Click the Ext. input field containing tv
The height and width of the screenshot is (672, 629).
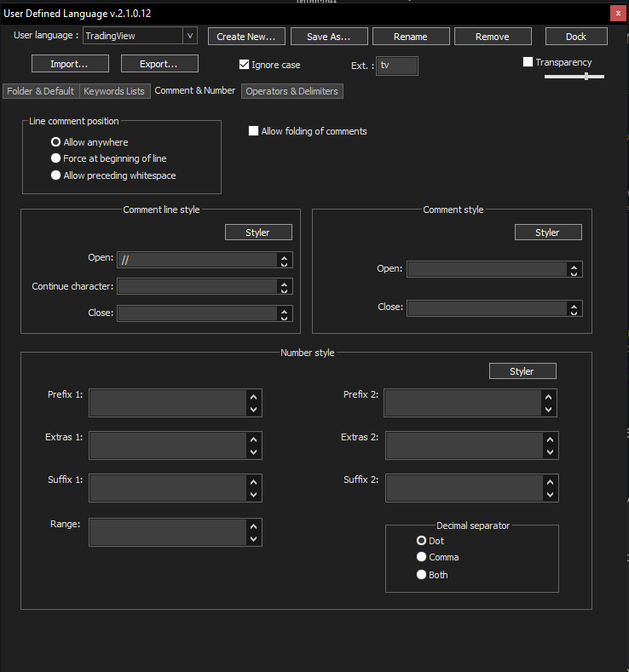(397, 66)
